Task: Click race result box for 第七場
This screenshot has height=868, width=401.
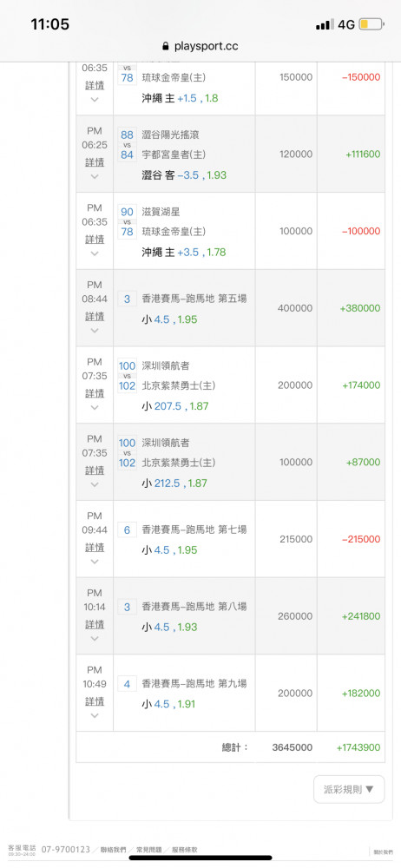Action: coord(127,530)
